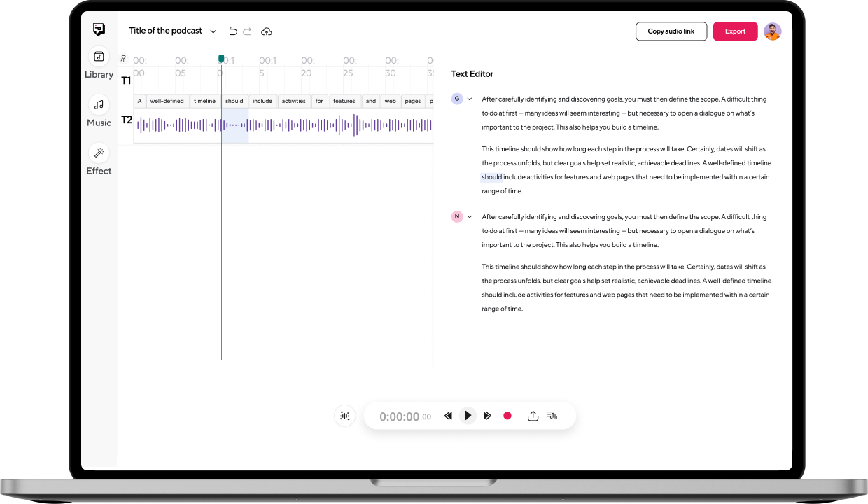The width and height of the screenshot is (868, 504).
Task: Click the app logo icon
Action: pos(99,29)
